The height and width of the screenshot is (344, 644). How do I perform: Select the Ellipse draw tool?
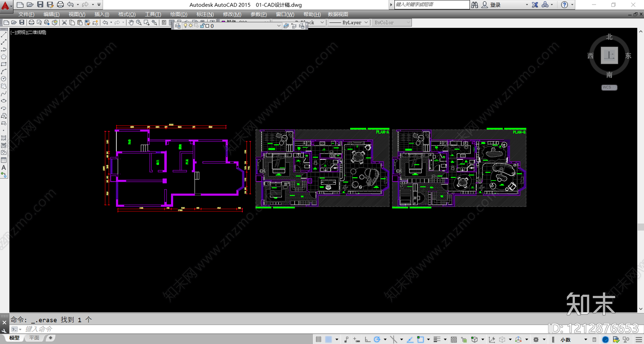point(4,101)
